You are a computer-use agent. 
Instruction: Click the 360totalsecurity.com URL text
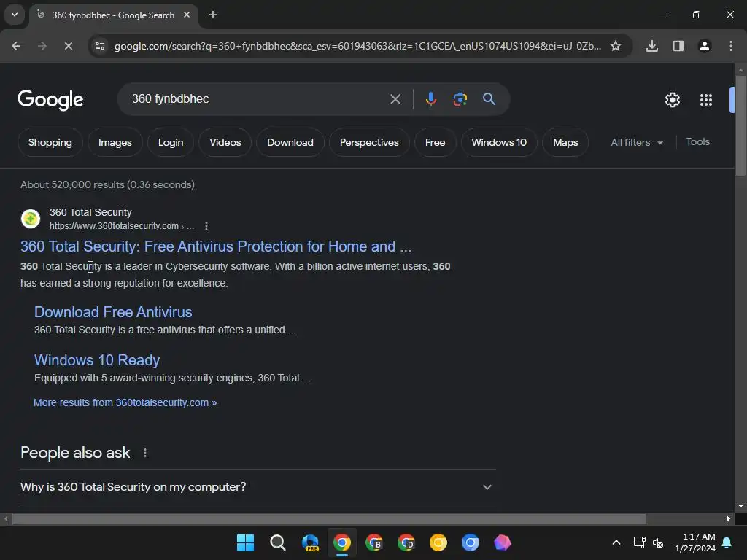114,226
